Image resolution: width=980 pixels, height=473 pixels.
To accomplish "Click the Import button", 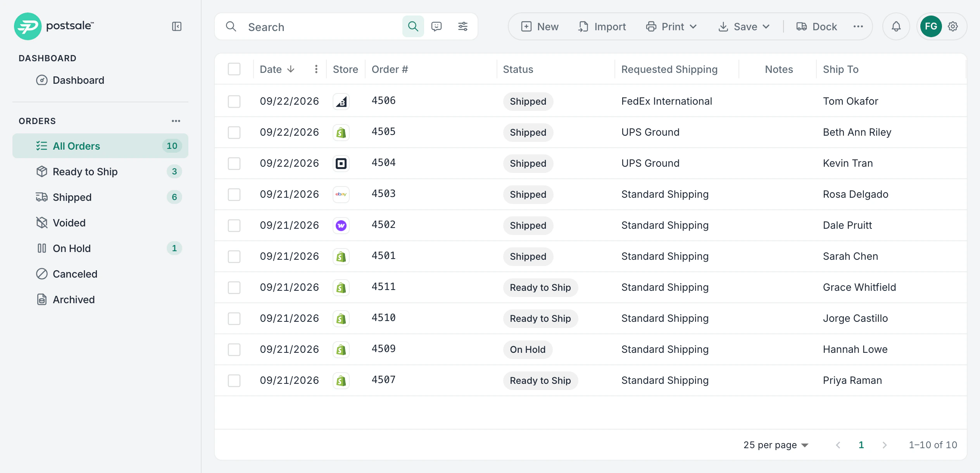I will click(602, 26).
